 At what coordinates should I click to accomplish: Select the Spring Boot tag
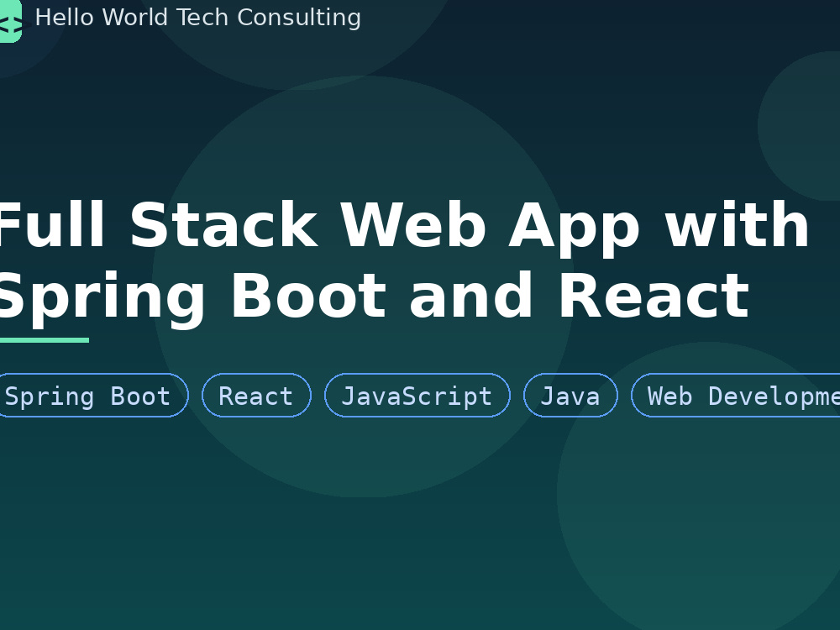[94, 396]
